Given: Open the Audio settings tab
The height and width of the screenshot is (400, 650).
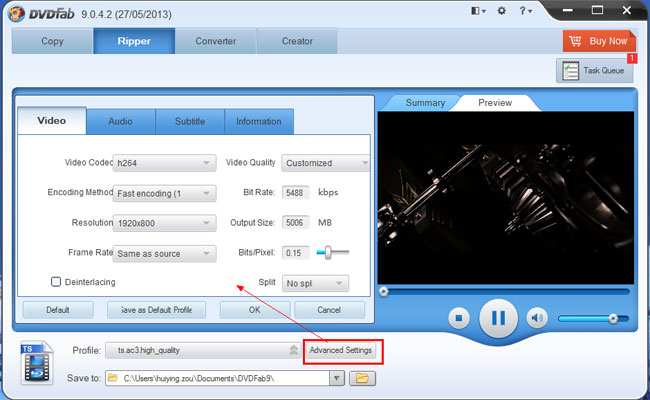Looking at the screenshot, I should click(x=121, y=121).
